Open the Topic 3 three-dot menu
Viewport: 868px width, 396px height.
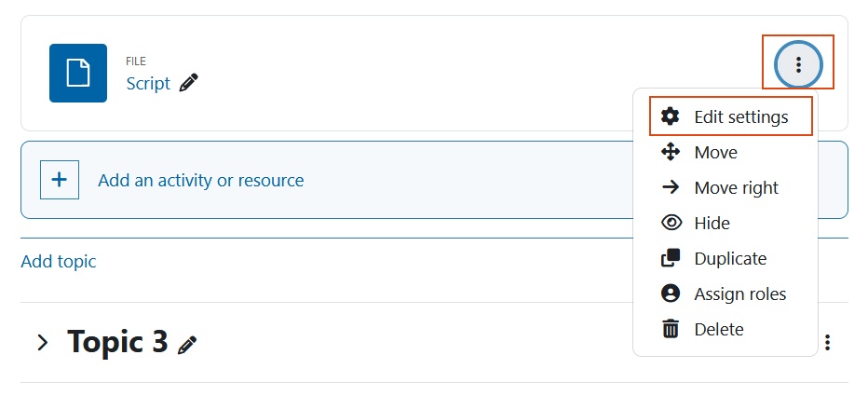(828, 342)
